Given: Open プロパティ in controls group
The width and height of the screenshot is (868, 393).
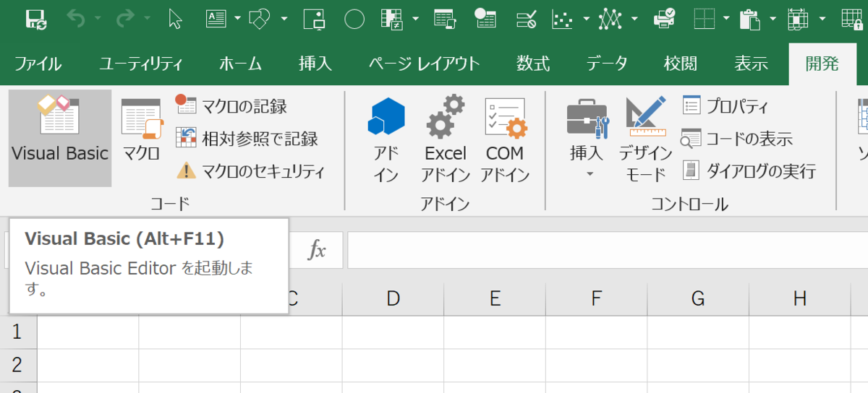Looking at the screenshot, I should (726, 106).
